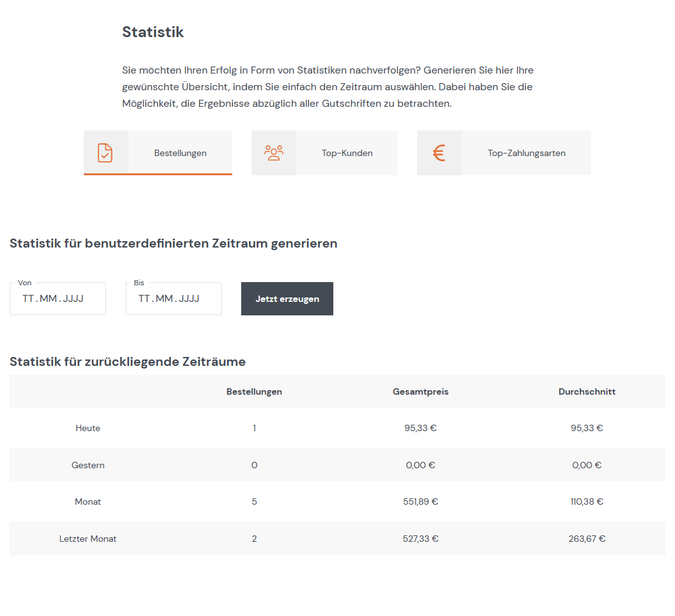Click Gestern order count 0

tap(255, 465)
